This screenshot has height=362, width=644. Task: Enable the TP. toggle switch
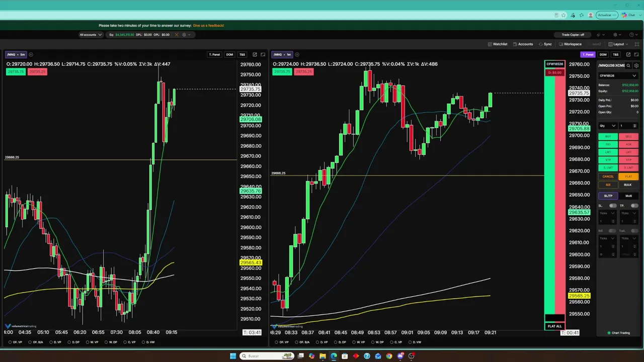pyautogui.click(x=634, y=206)
